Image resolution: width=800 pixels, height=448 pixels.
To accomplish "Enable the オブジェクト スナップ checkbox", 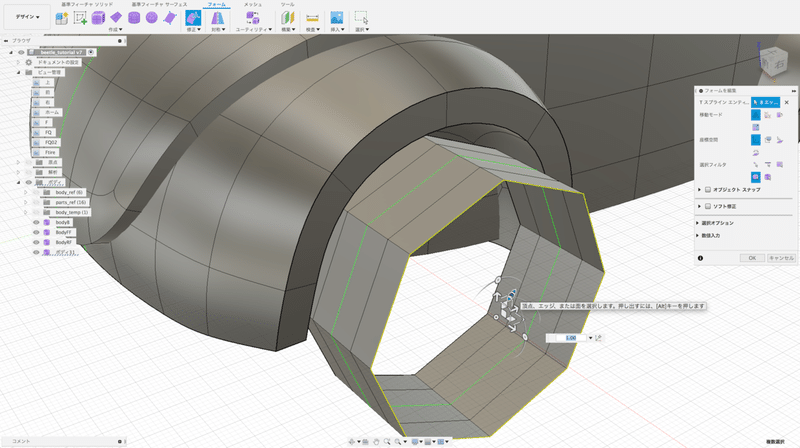I will (x=708, y=190).
